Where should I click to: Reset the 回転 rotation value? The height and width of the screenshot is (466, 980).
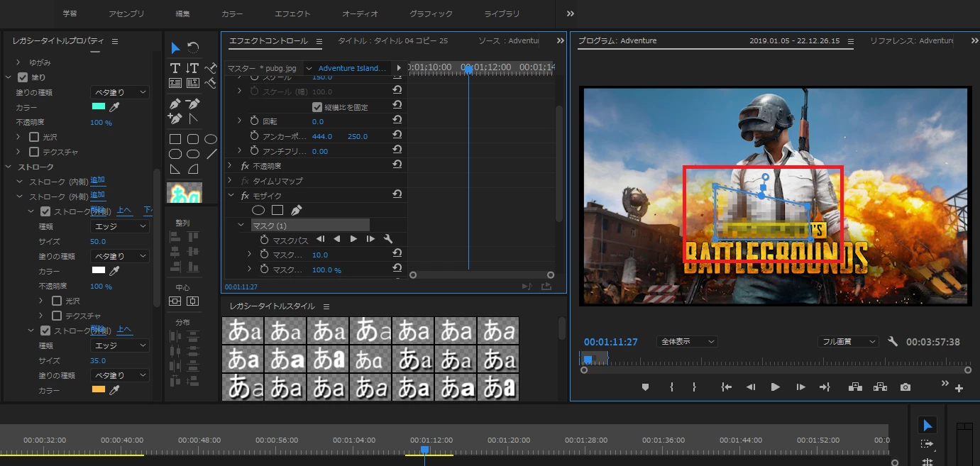tap(397, 121)
